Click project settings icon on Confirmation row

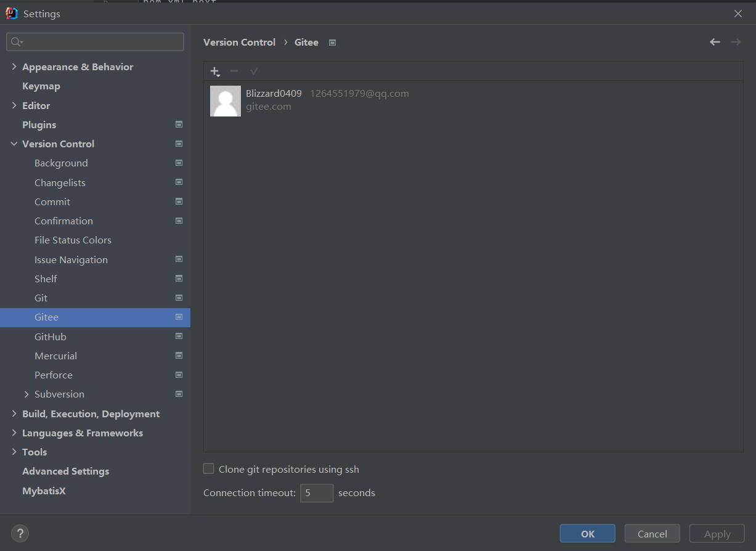tap(179, 221)
